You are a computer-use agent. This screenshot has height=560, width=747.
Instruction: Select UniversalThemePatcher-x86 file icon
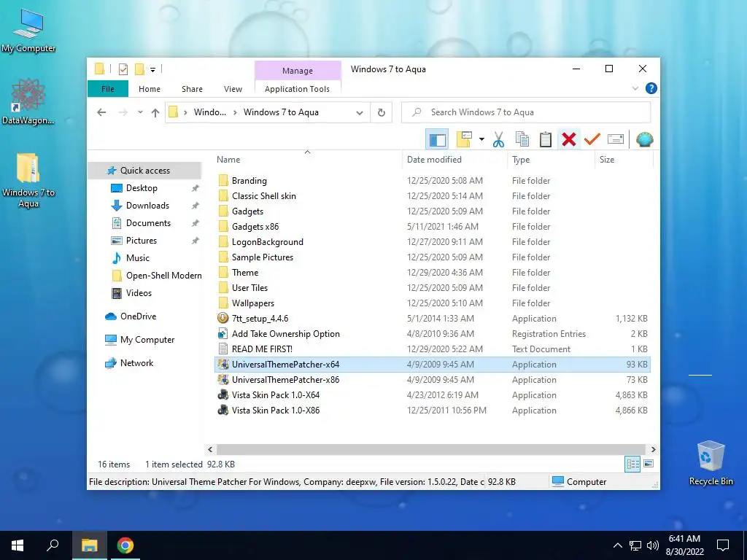[223, 379]
